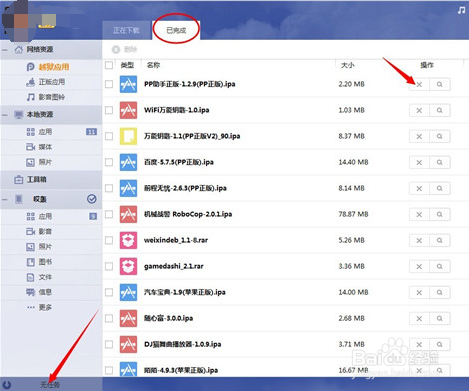Open 正版应用 in the sidebar
The image size is (469, 391).
pos(46,82)
